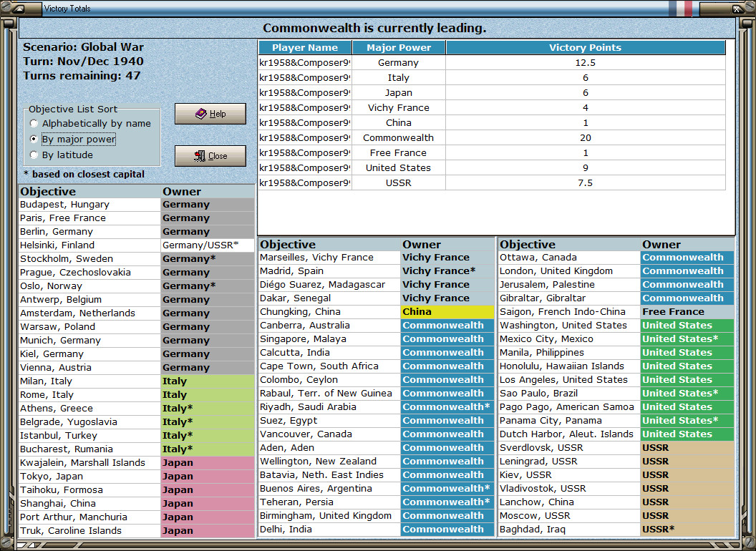The height and width of the screenshot is (551, 756).
Task: Select objective Rome, Italy
Action: click(x=89, y=395)
